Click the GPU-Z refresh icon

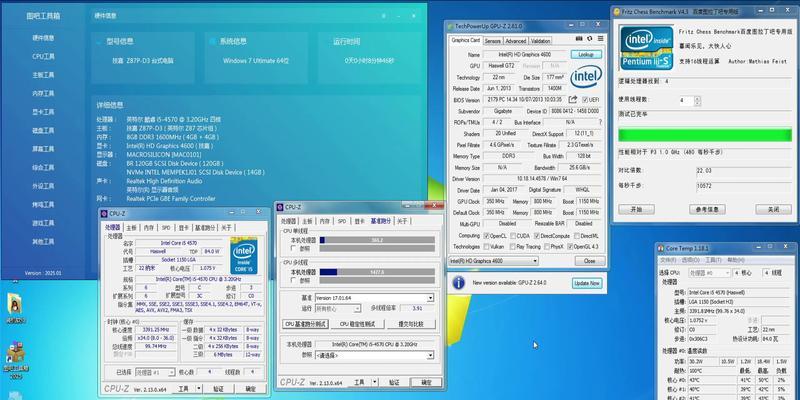click(x=590, y=39)
